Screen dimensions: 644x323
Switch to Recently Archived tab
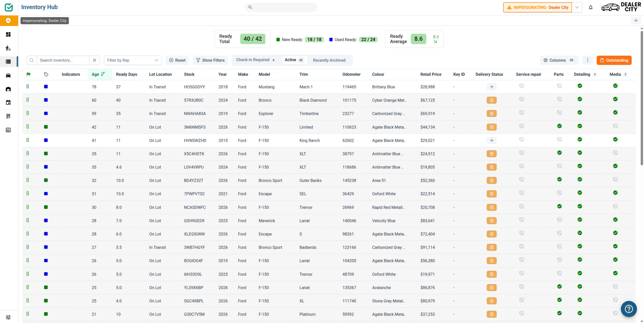[329, 60]
